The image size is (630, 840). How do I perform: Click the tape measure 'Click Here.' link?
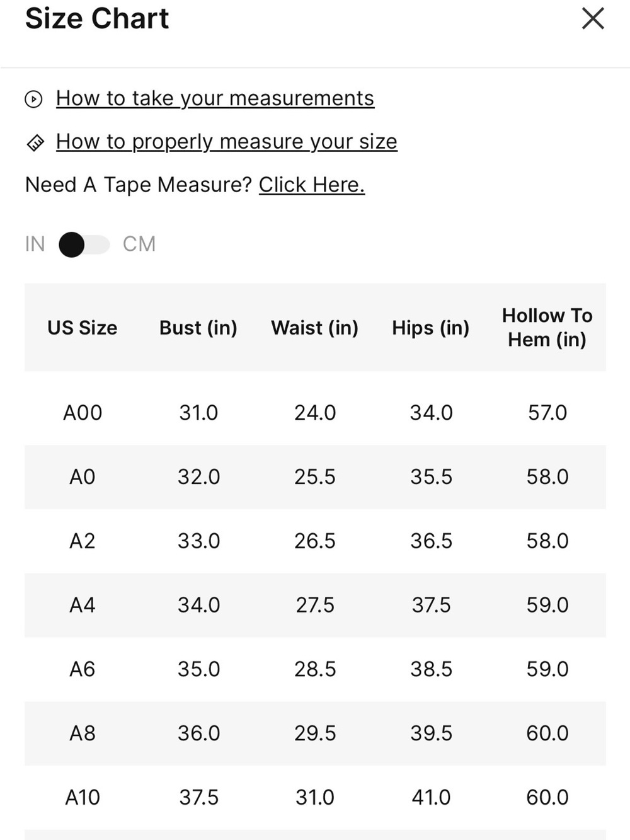point(312,185)
